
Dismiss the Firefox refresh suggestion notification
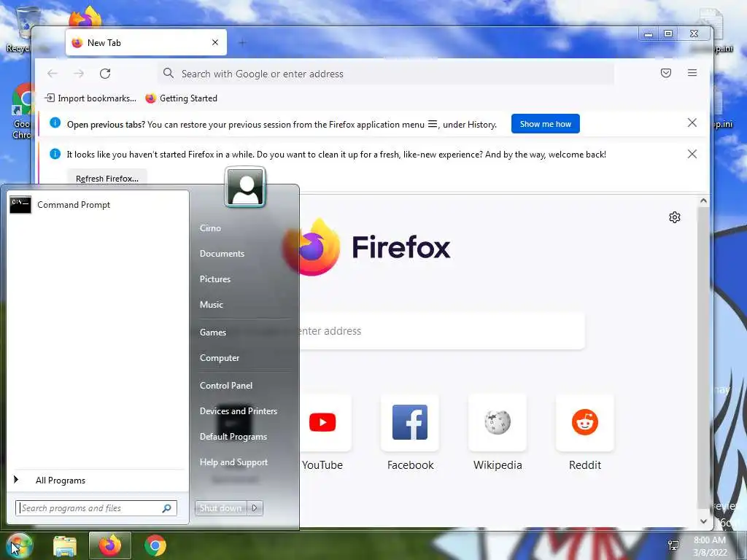click(x=692, y=154)
